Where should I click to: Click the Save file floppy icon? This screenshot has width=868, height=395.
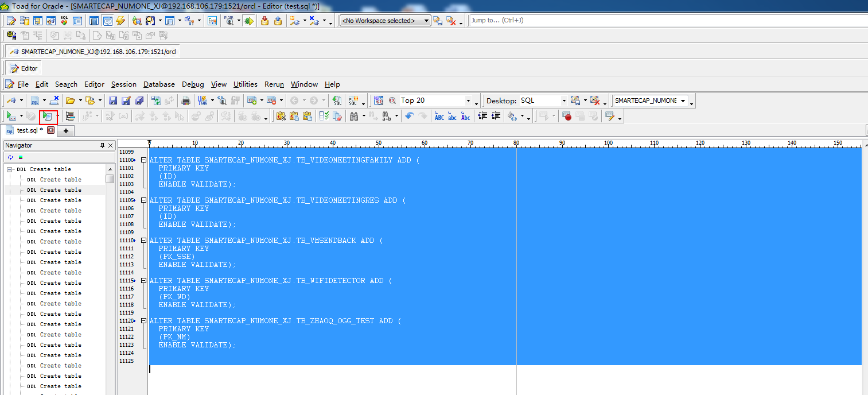pyautogui.click(x=113, y=100)
